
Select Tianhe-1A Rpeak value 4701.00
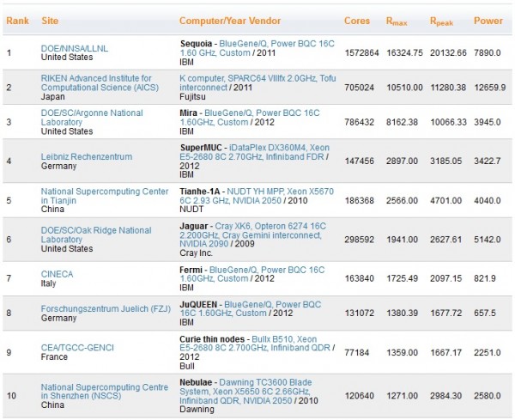coord(446,200)
